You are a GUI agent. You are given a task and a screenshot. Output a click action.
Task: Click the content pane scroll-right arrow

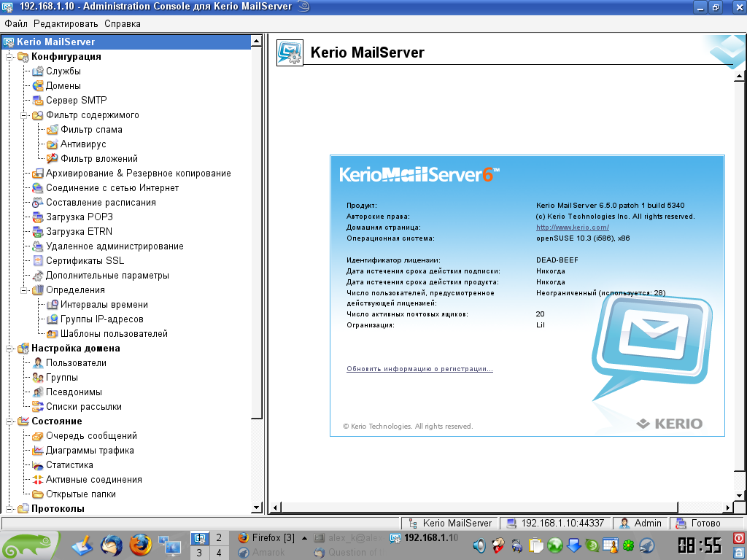(727, 507)
